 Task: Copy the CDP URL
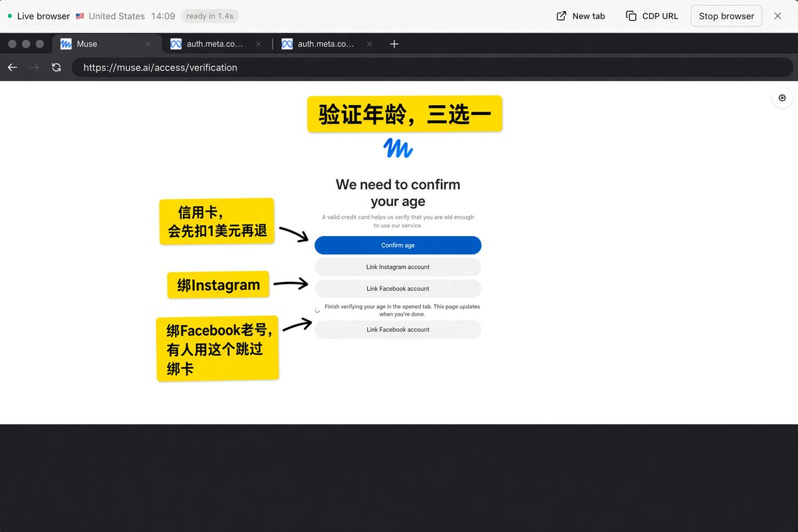652,16
